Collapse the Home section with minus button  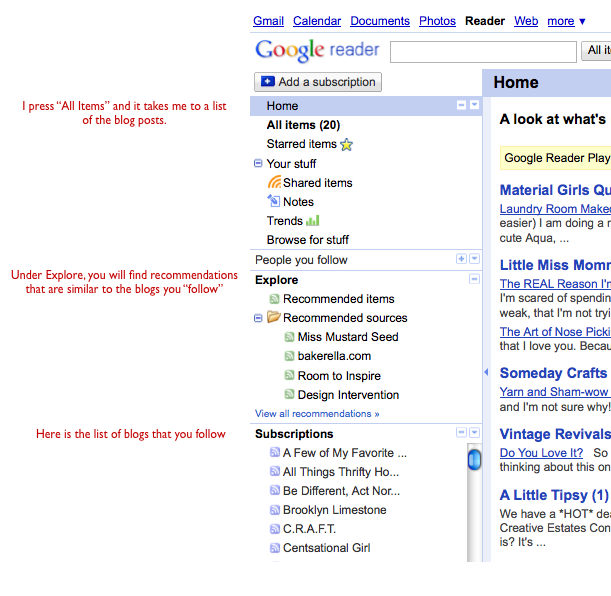tap(461, 105)
